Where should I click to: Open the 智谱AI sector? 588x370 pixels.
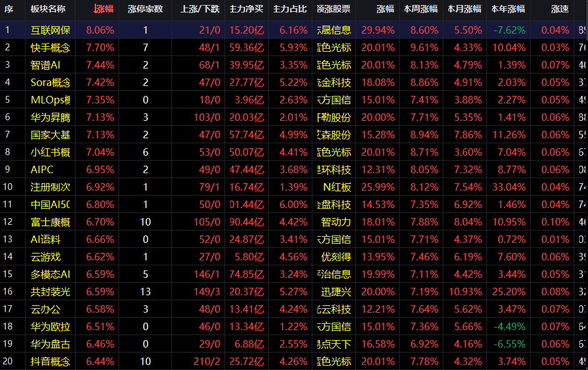click(x=46, y=65)
